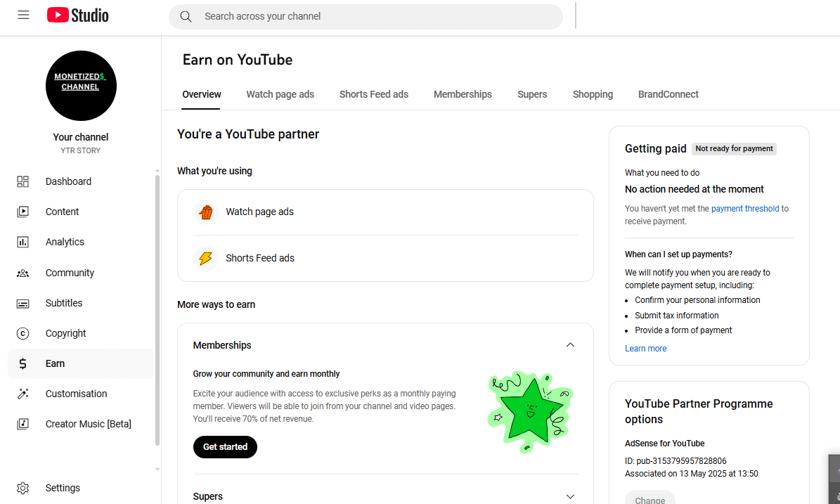Open Settings in the sidebar
Screen dimensions: 840x504
81,488
